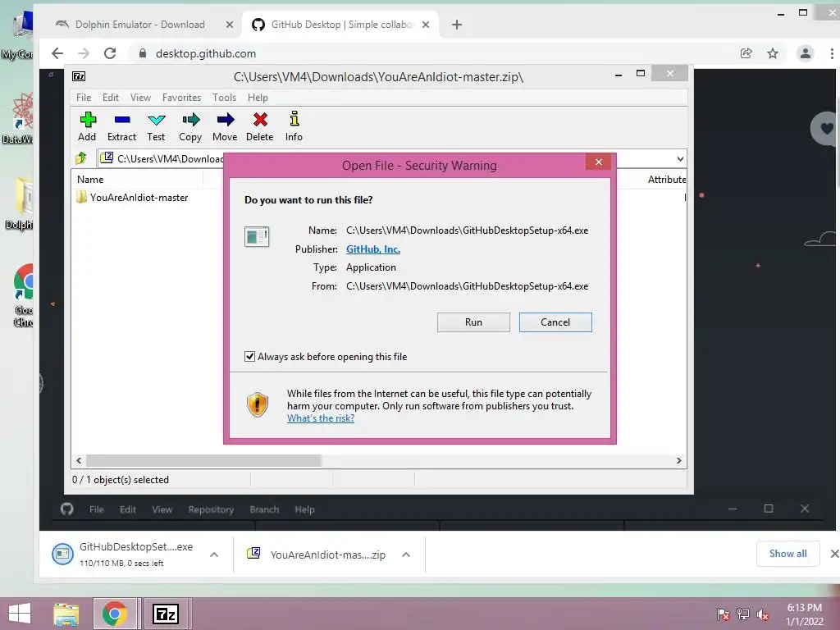Screen dimensions: 840x630
Task: Click the Action Center flag tray icon
Action: coord(723,614)
